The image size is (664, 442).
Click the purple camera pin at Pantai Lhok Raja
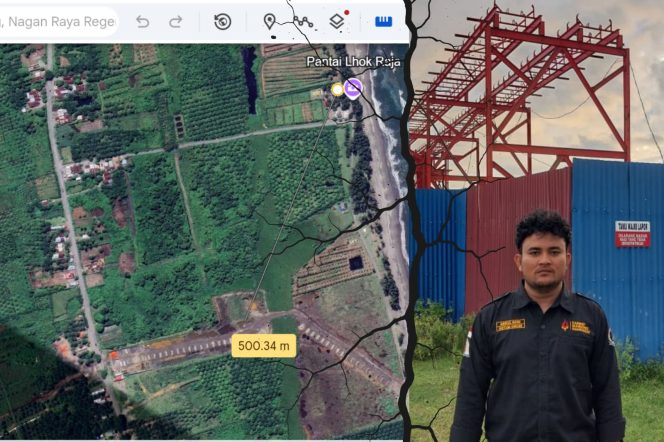tap(353, 88)
